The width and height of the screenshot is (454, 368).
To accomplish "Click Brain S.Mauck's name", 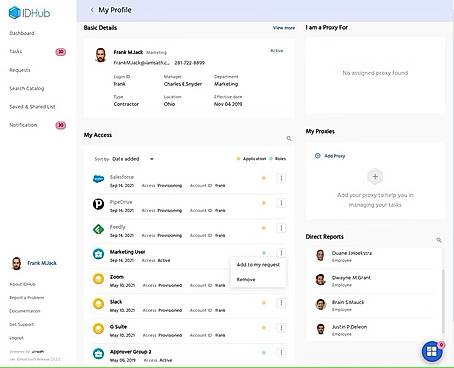I will 348,302.
